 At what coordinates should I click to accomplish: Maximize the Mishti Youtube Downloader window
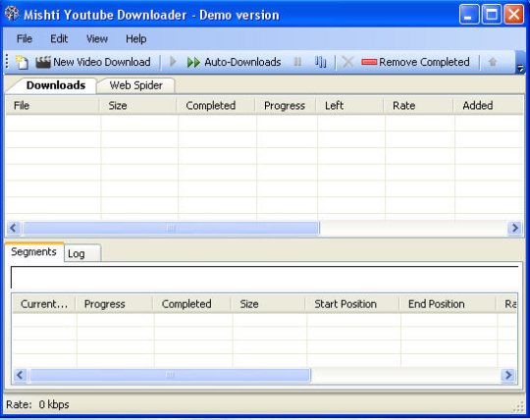point(492,15)
